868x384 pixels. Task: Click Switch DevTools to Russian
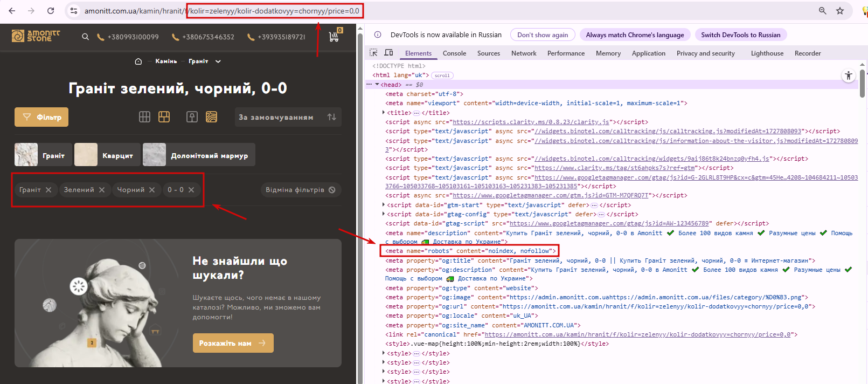coord(741,35)
